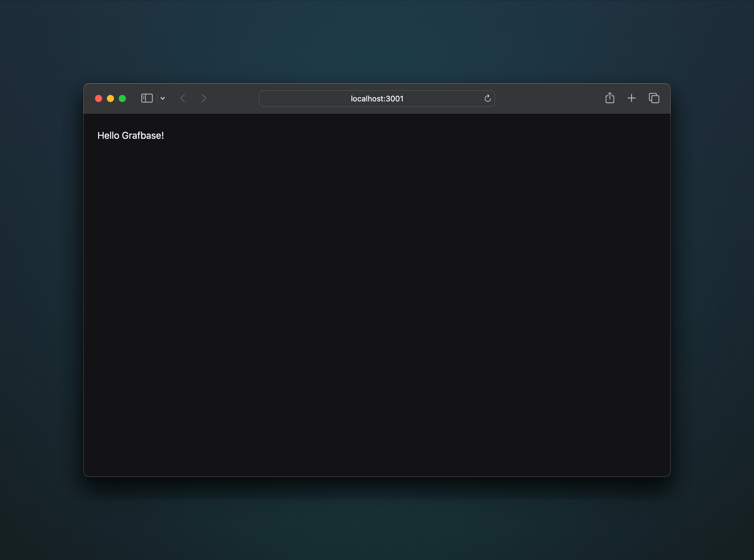Click the Hello Grafbase! text
This screenshot has width=754, height=560.
pyautogui.click(x=130, y=136)
